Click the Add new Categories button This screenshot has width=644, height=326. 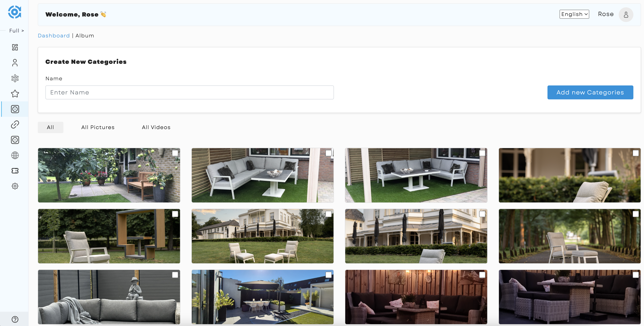point(590,92)
